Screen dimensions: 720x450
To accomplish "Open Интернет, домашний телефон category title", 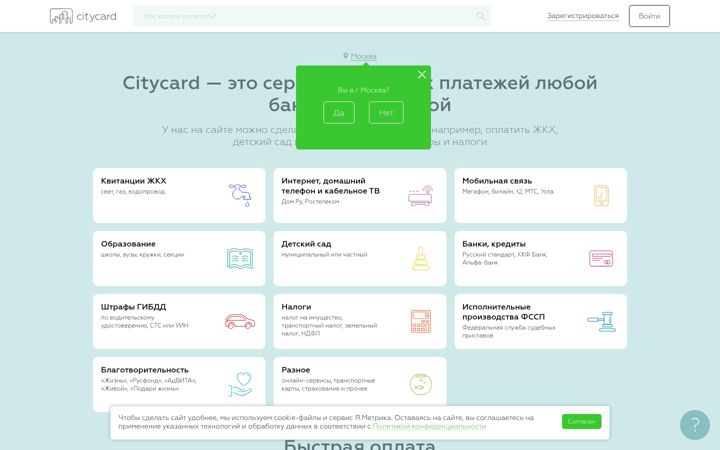I will tap(330, 186).
